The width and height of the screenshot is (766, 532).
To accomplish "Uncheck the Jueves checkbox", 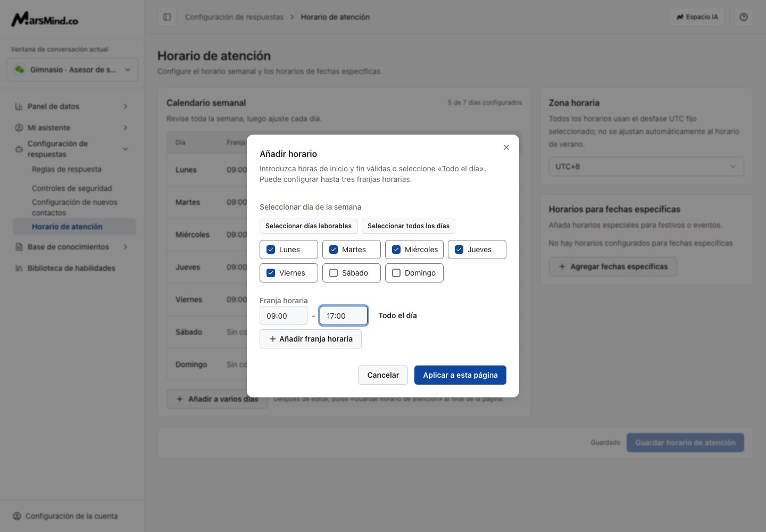I will click(459, 250).
